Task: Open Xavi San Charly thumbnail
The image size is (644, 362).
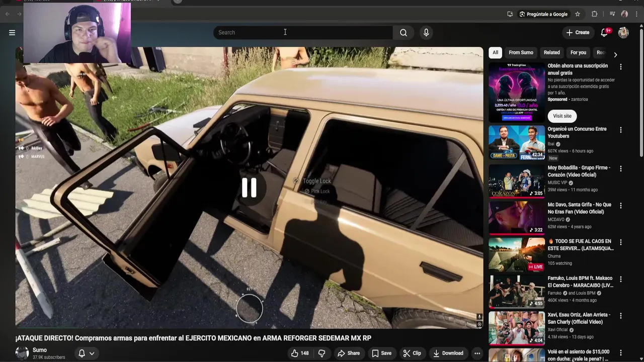Action: pos(517,328)
